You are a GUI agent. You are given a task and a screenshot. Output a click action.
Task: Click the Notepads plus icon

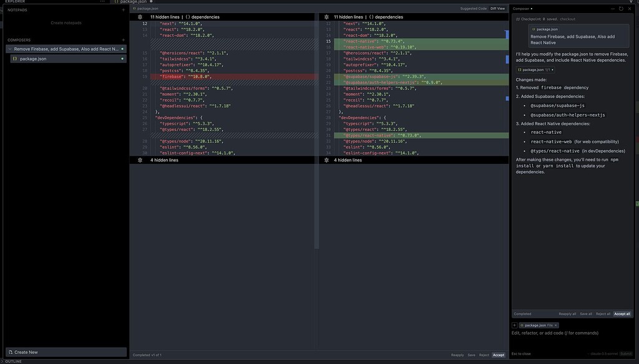(x=123, y=9)
